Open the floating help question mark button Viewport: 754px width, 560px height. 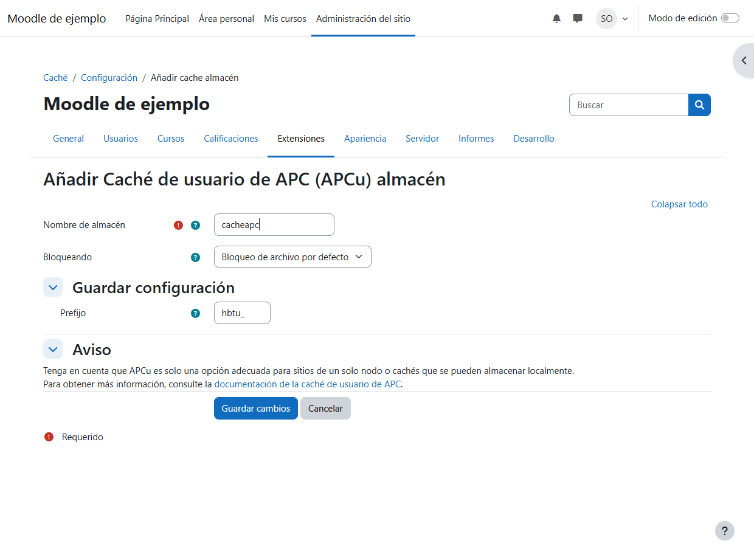coord(724,531)
